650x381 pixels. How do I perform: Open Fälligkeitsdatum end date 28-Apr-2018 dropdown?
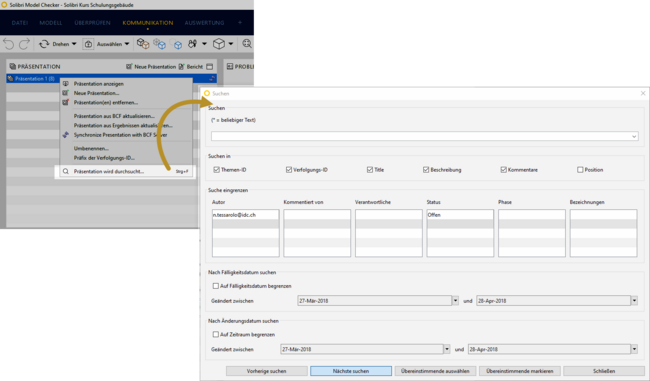pos(634,301)
